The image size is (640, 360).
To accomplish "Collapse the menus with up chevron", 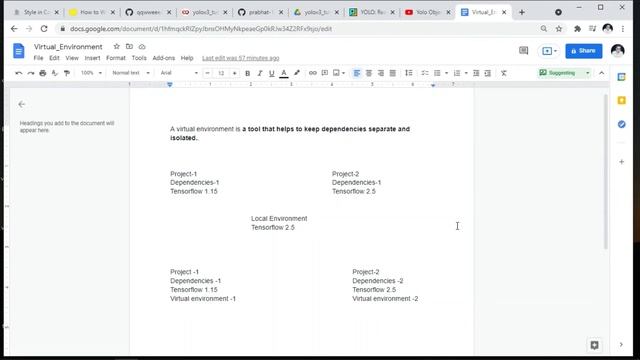I will [602, 73].
